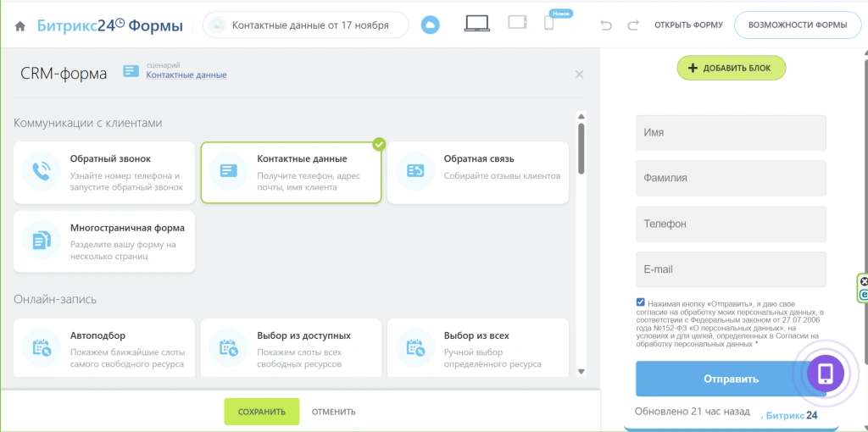This screenshot has width=868, height=432.
Task: Switch to mobile phone preview
Action: point(548,23)
